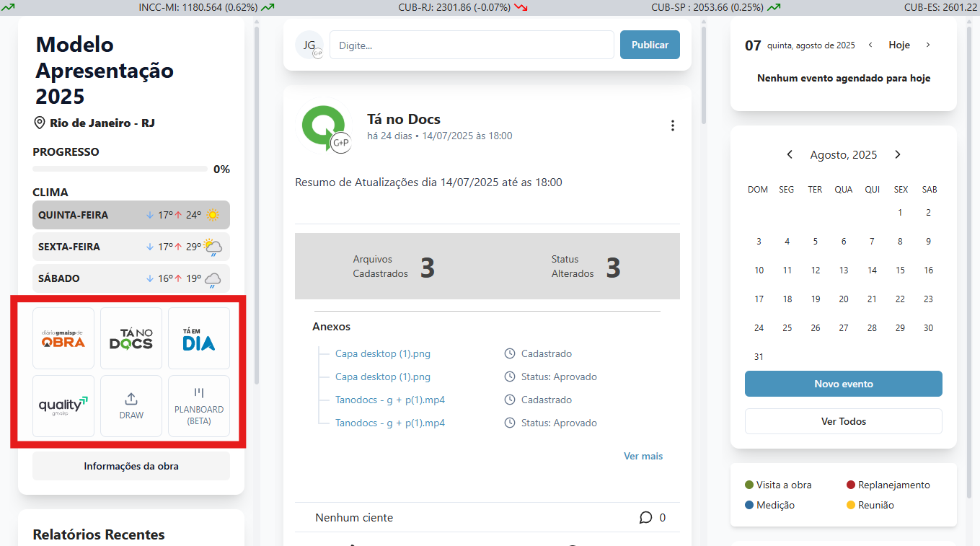Select day 15 in August calendar
This screenshot has width=980, height=546.
900,270
